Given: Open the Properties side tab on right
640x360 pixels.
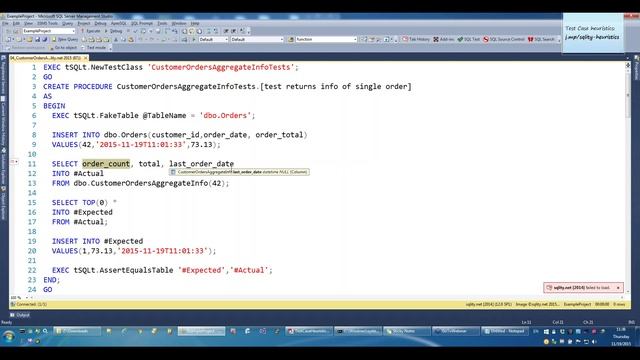Looking at the screenshot, I should click(636, 68).
